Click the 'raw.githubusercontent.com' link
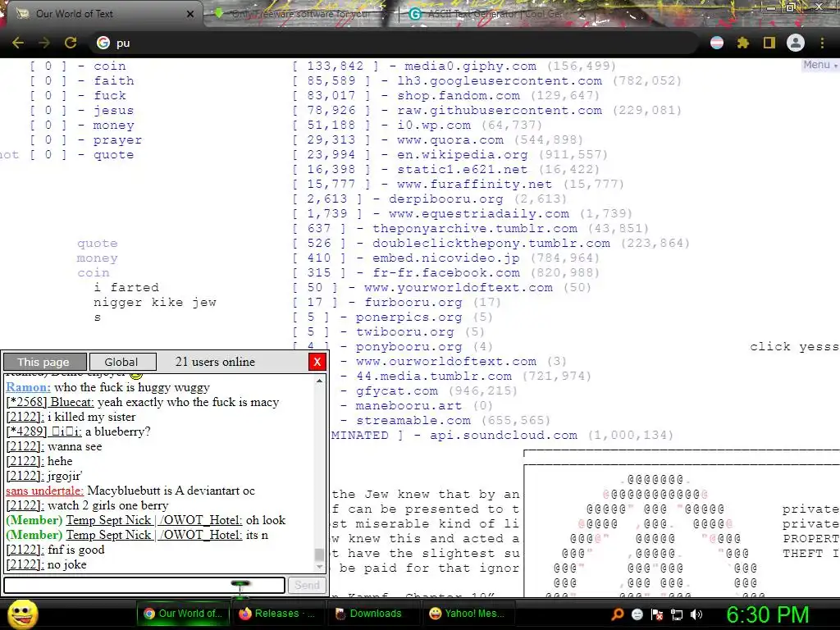 (500, 111)
